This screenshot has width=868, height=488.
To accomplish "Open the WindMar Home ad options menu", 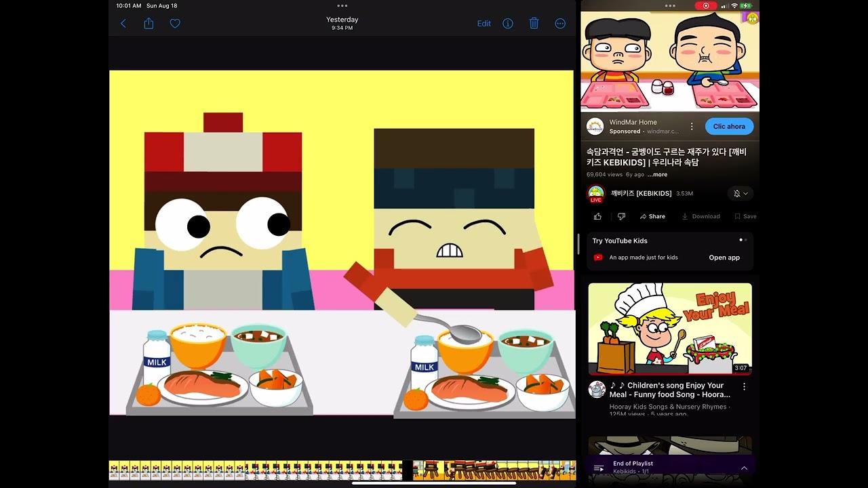I will pos(692,127).
